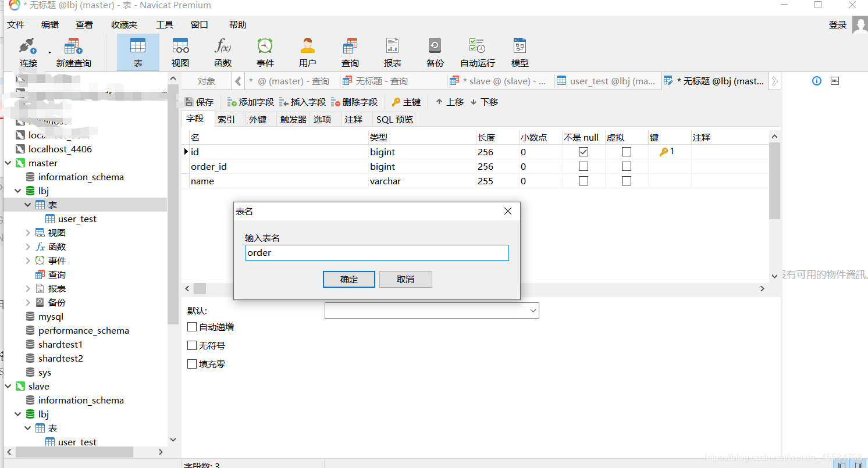This screenshot has height=468, width=868.
Task: Click 上移 move up
Action: click(450, 102)
